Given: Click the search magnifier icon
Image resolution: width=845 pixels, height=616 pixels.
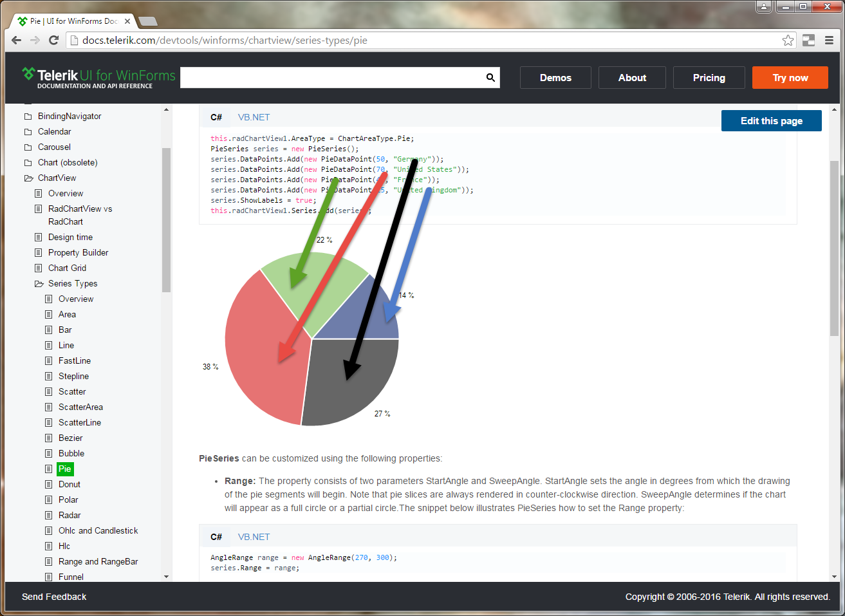Looking at the screenshot, I should pos(490,78).
